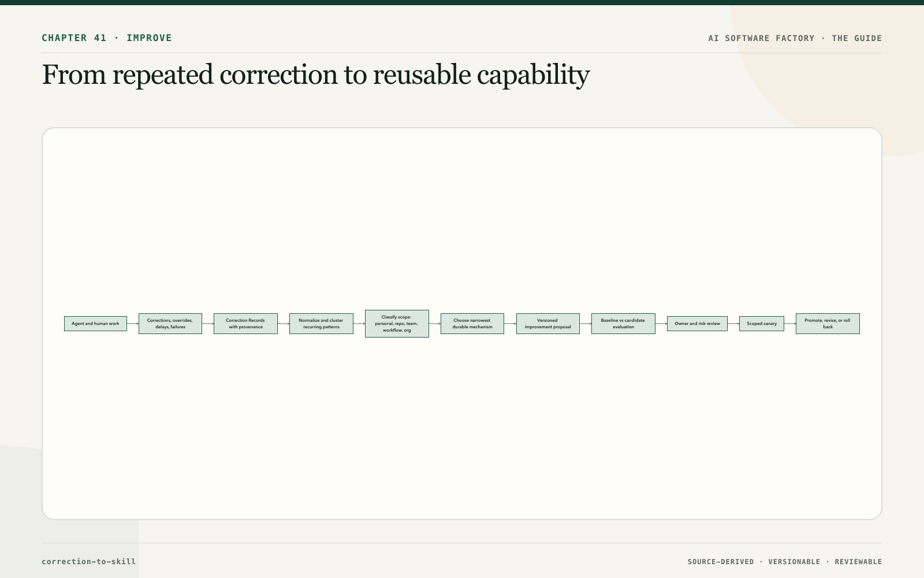Click the 'Agent and human work' flow box
The image size is (924, 578).
pos(95,324)
